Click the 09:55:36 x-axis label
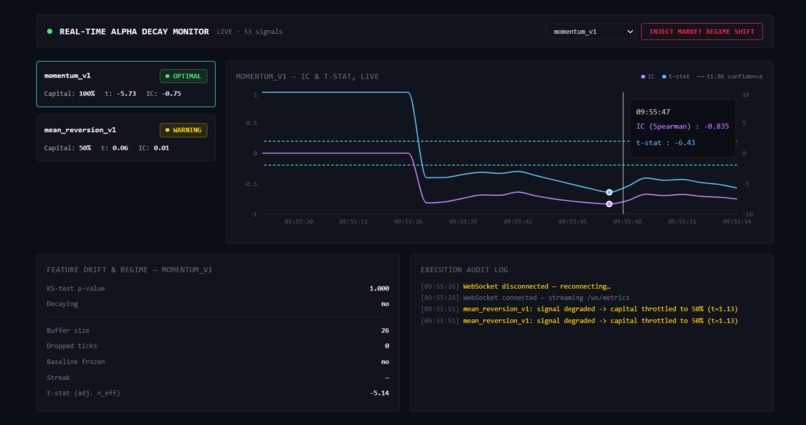Image resolution: width=806 pixels, height=425 pixels. 408,221
